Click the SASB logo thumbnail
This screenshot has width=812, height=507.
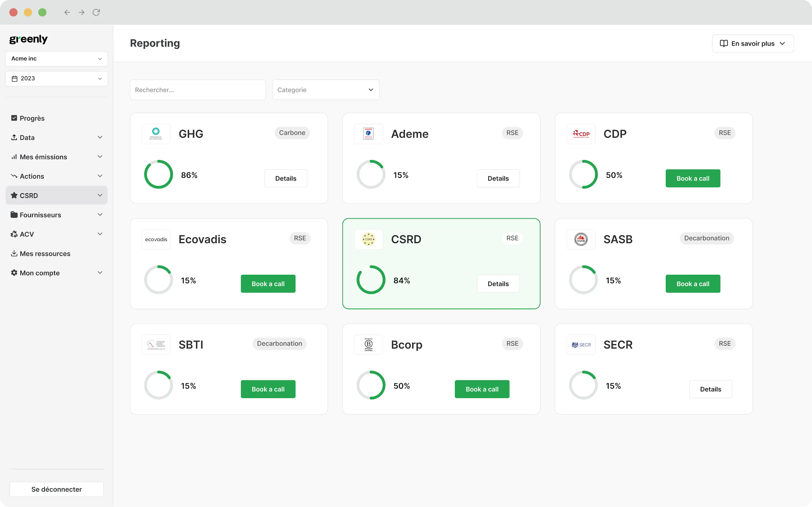pyautogui.click(x=581, y=239)
